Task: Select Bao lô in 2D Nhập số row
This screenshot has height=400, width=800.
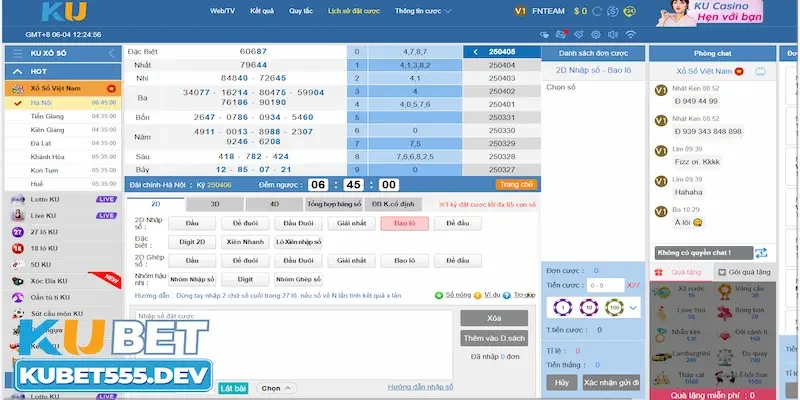Action: pos(405,223)
